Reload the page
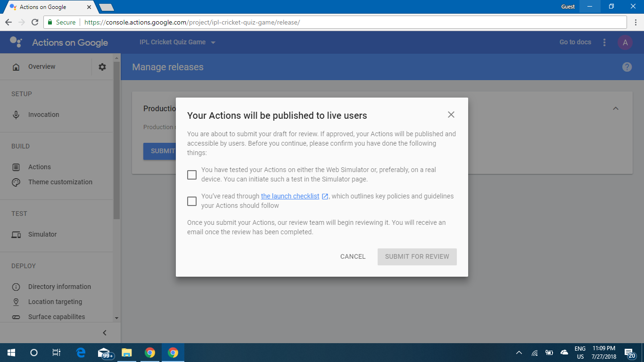Viewport: 644px width, 362px height. pos(34,22)
